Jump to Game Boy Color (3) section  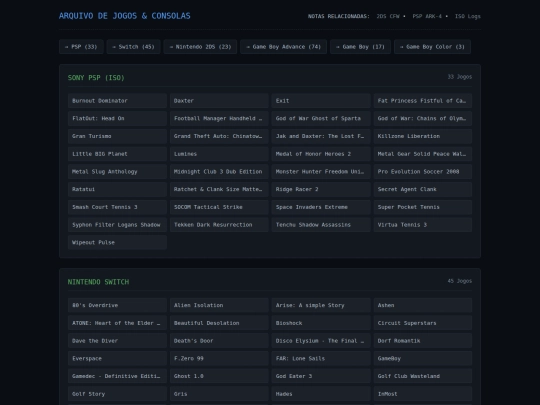pyautogui.click(x=433, y=47)
